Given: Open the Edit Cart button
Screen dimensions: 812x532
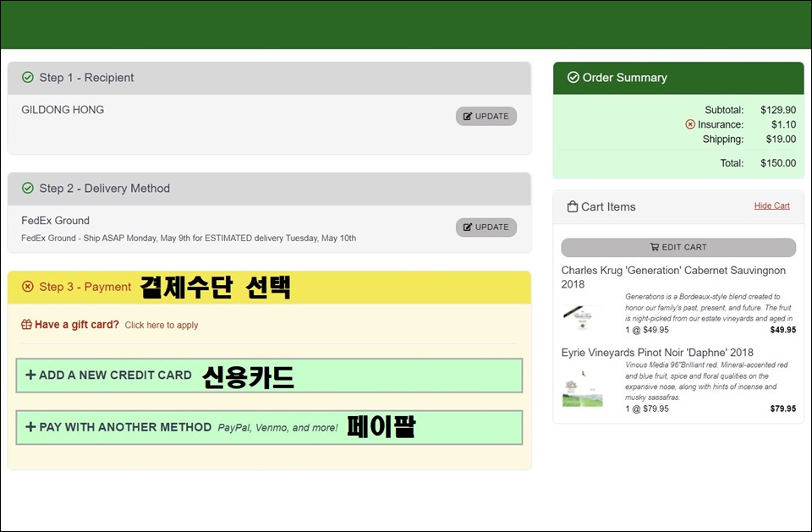Looking at the screenshot, I should pos(678,247).
